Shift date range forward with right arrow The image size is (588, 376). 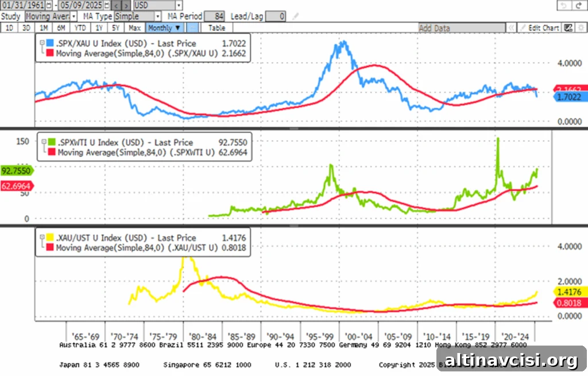click(x=126, y=5)
